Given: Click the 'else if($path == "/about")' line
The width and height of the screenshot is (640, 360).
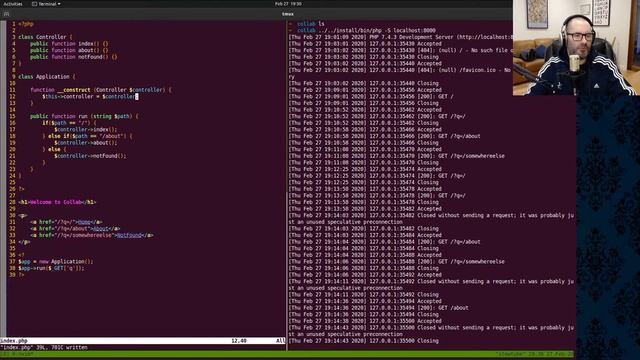Looking at the screenshot, I should click(87, 136).
